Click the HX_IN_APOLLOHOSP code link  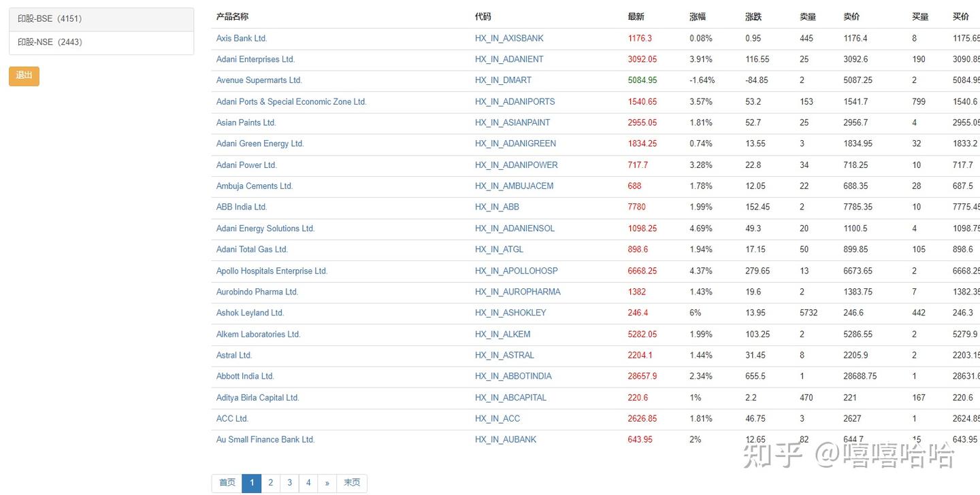pos(516,271)
